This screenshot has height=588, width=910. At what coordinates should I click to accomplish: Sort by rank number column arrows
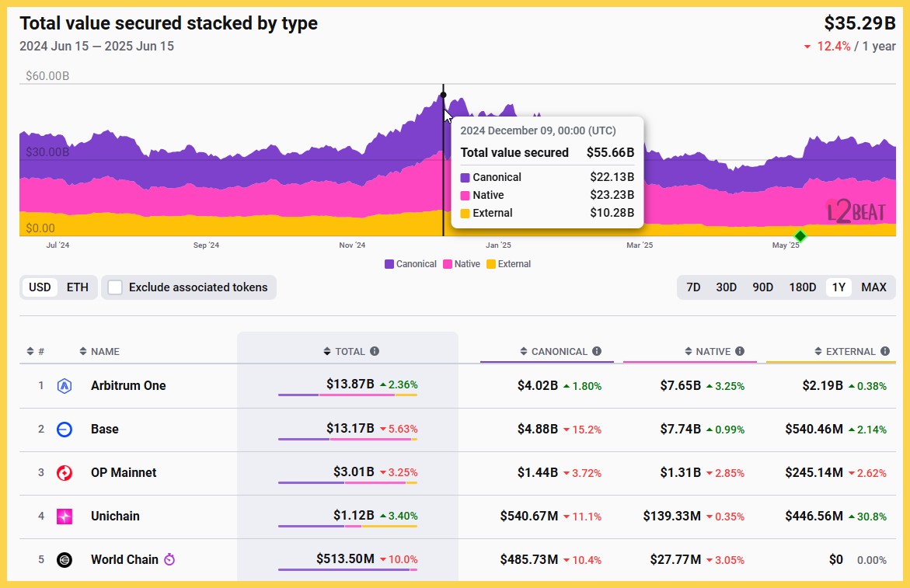click(x=30, y=351)
